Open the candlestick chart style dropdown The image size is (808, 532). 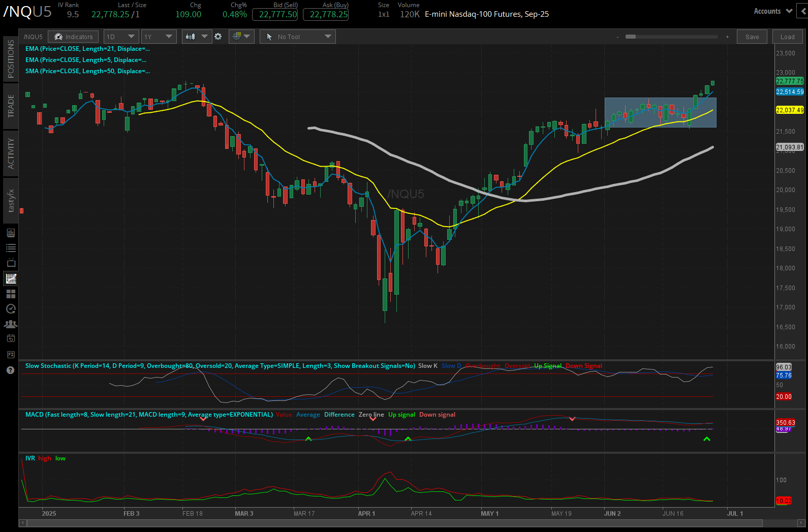click(x=197, y=37)
